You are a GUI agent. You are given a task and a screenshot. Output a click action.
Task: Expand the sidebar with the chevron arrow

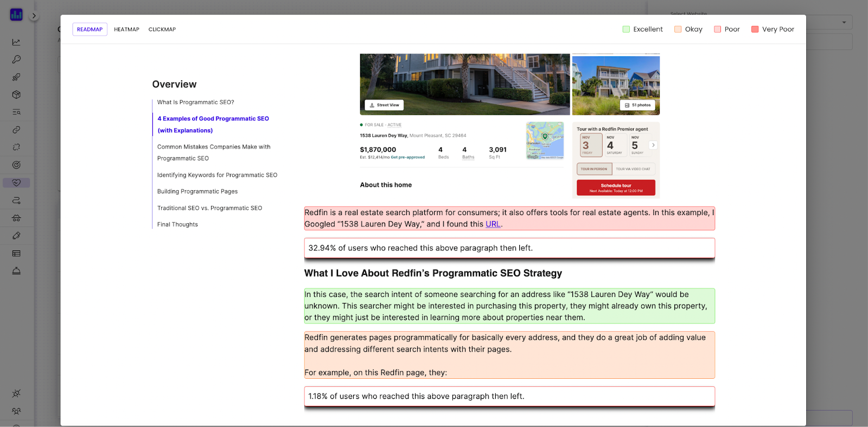34,16
